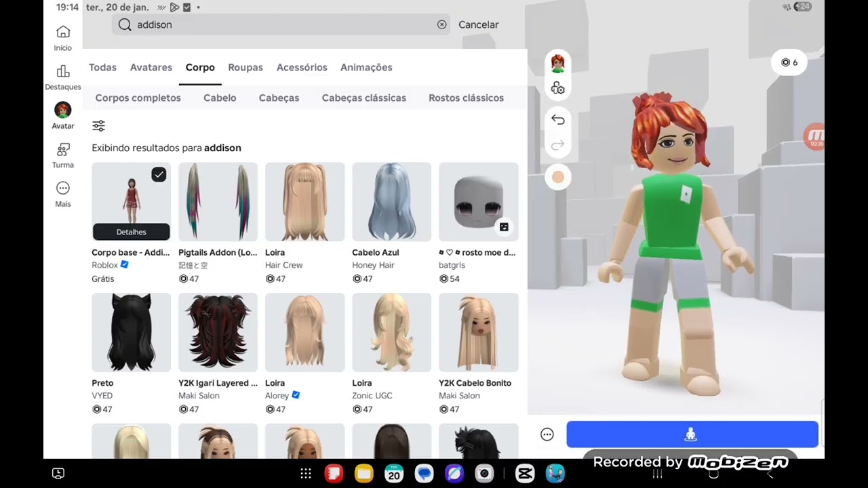The image size is (868, 488).
Task: Click the addison search input field
Action: click(281, 24)
